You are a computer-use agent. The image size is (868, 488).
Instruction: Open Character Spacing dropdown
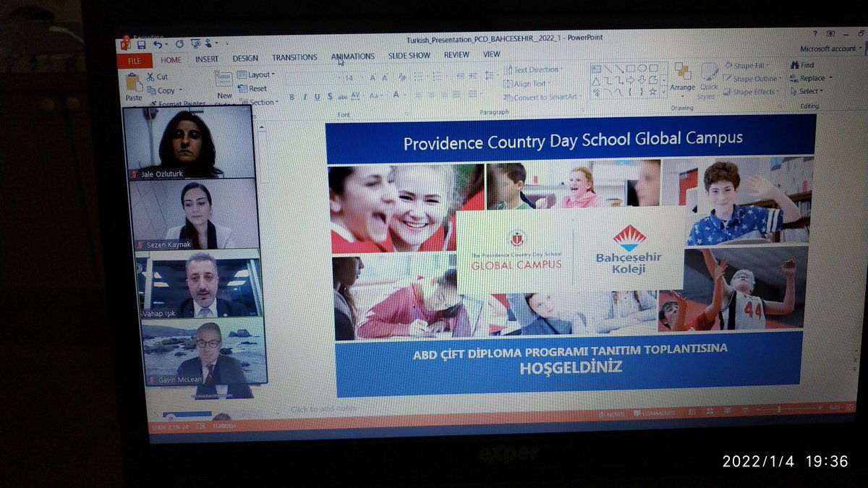click(357, 95)
